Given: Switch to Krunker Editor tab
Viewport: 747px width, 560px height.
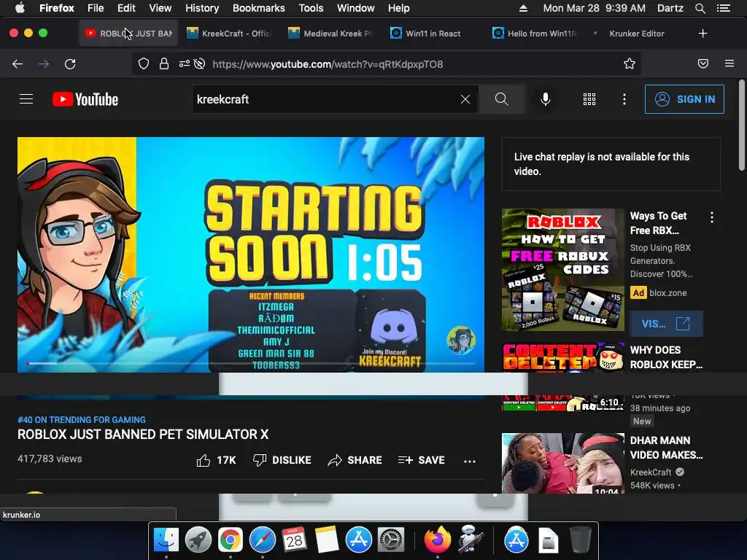Looking at the screenshot, I should coord(636,34).
